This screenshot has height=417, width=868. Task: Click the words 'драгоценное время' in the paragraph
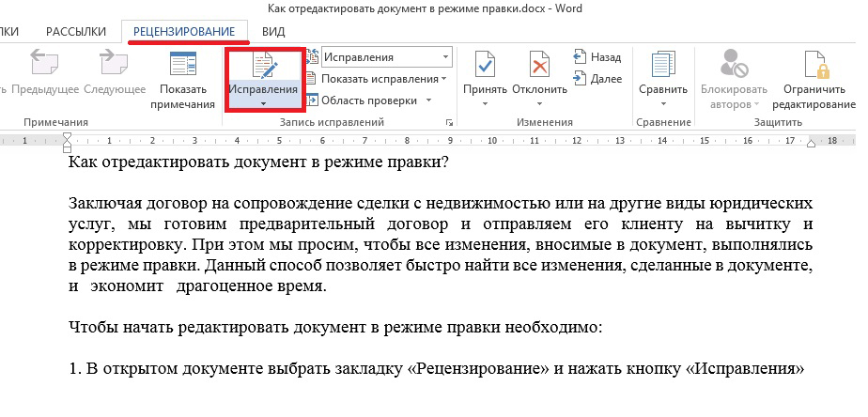252,286
